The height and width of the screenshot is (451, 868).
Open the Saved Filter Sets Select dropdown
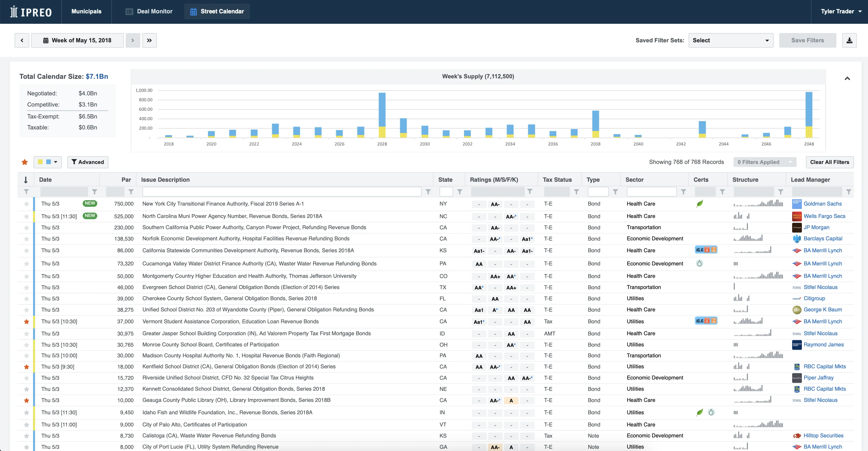click(731, 40)
